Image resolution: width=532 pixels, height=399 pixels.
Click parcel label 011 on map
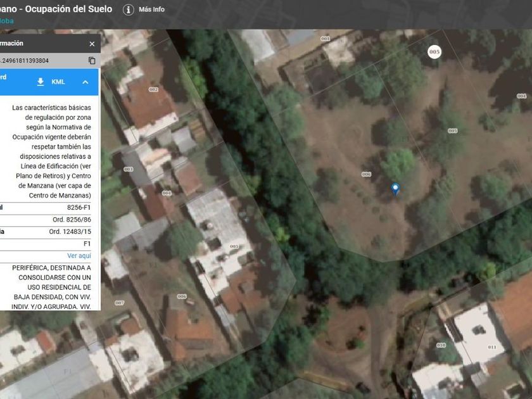tap(492, 347)
